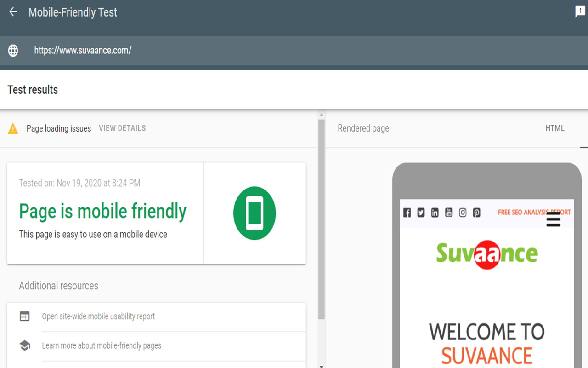The image size is (588, 368).
Task: Click the green mobile phone result icon
Action: 254,213
